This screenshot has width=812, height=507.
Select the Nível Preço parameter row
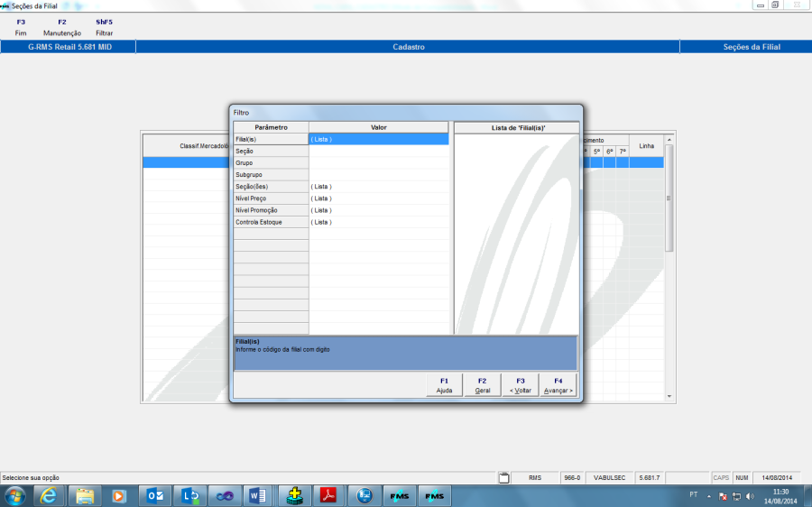271,198
